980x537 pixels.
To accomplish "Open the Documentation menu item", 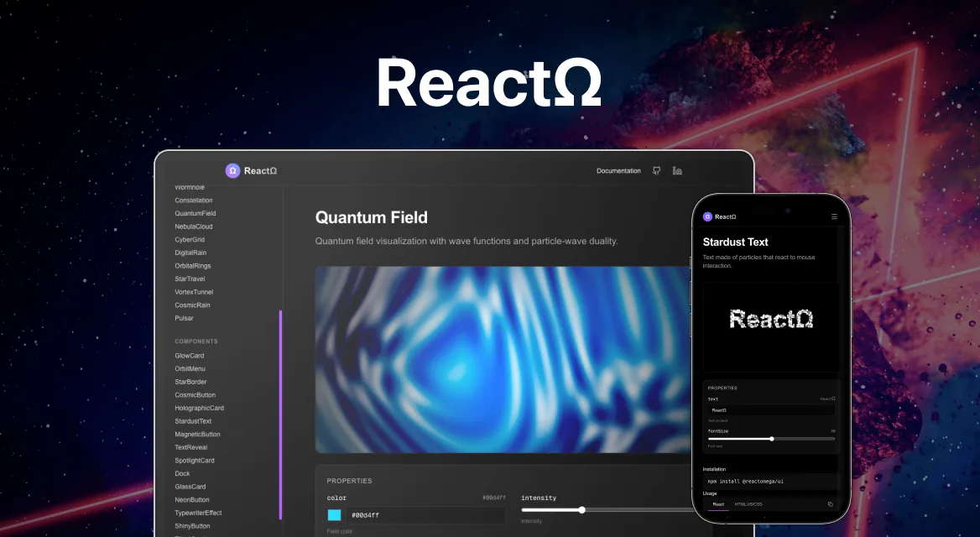I will point(618,170).
